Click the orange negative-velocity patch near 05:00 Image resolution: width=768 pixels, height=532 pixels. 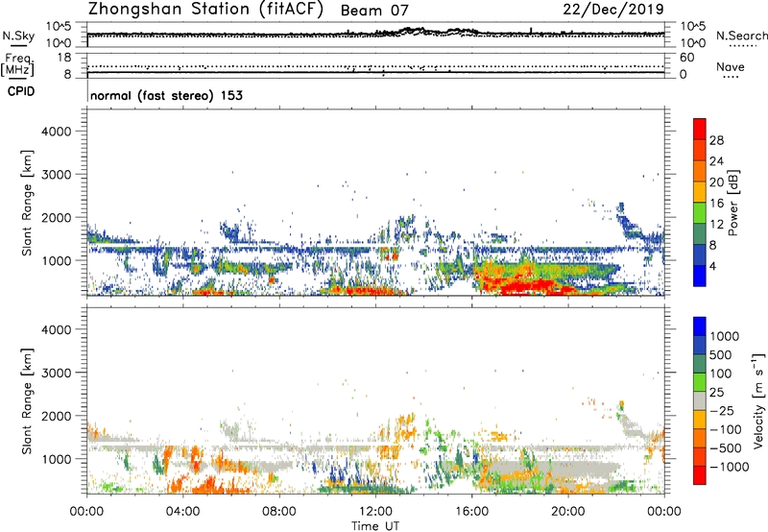[x=208, y=484]
